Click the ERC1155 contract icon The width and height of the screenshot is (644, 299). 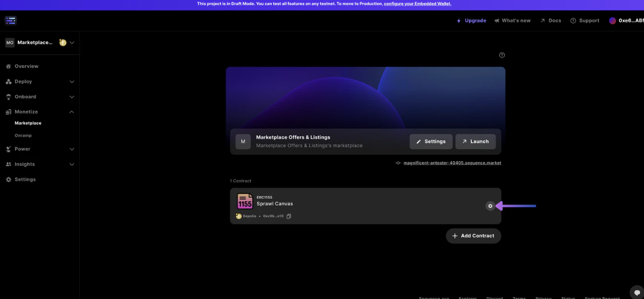click(245, 201)
